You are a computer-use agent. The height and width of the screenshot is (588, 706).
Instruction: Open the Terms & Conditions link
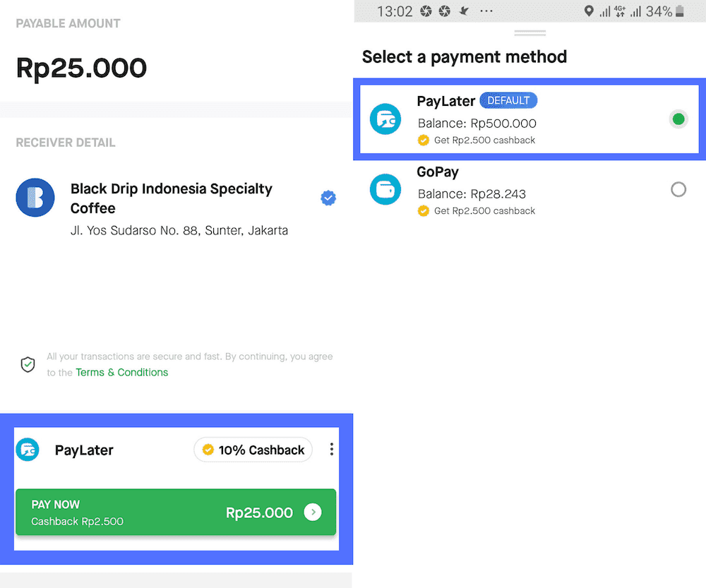(x=121, y=372)
